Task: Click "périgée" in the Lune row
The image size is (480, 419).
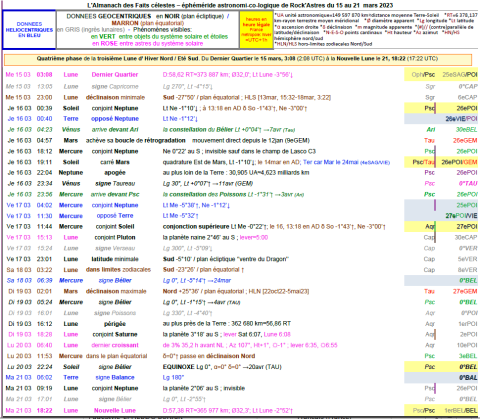Action: click(x=115, y=324)
